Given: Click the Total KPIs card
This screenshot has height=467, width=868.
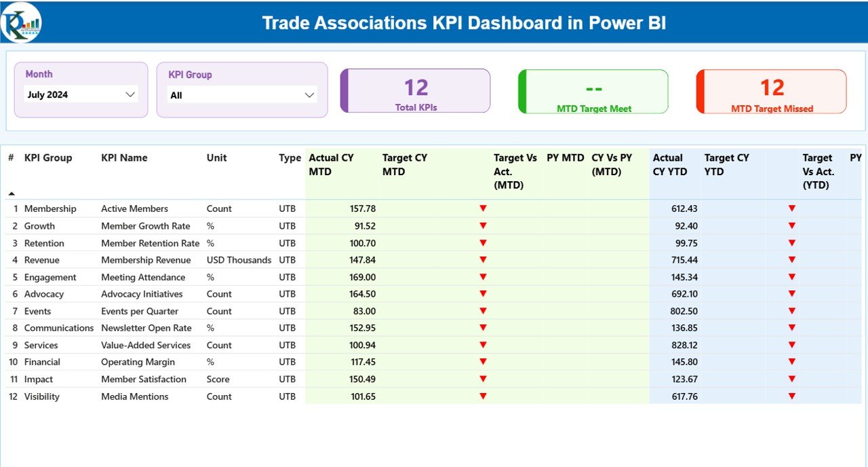Looking at the screenshot, I should pyautogui.click(x=416, y=90).
